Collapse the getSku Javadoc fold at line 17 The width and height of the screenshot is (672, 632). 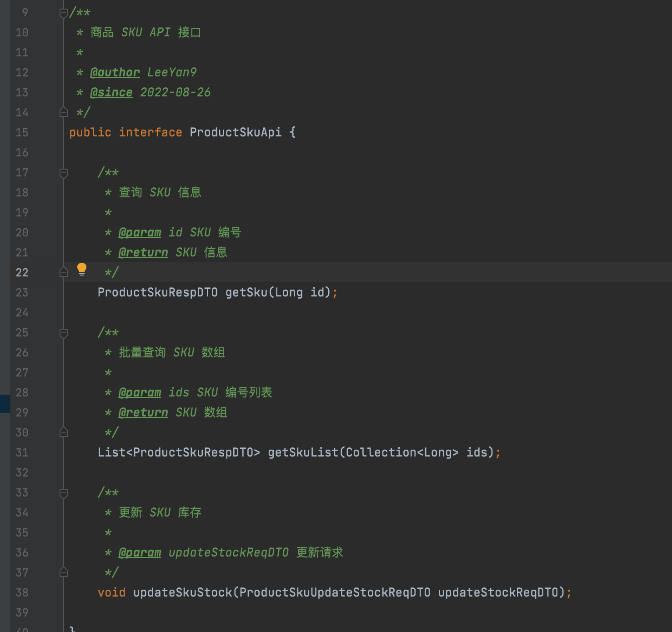[64, 173]
